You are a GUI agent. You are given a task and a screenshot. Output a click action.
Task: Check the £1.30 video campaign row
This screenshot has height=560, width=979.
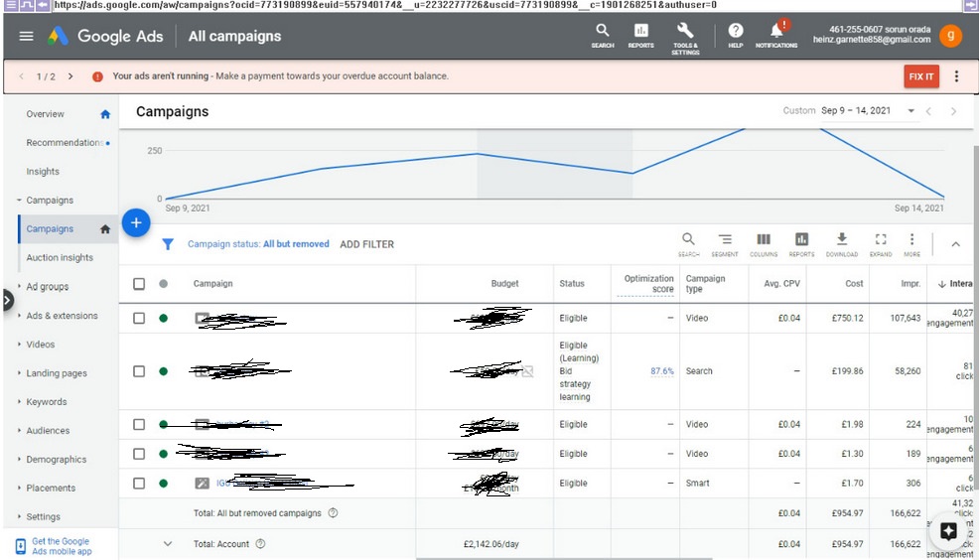tap(139, 454)
